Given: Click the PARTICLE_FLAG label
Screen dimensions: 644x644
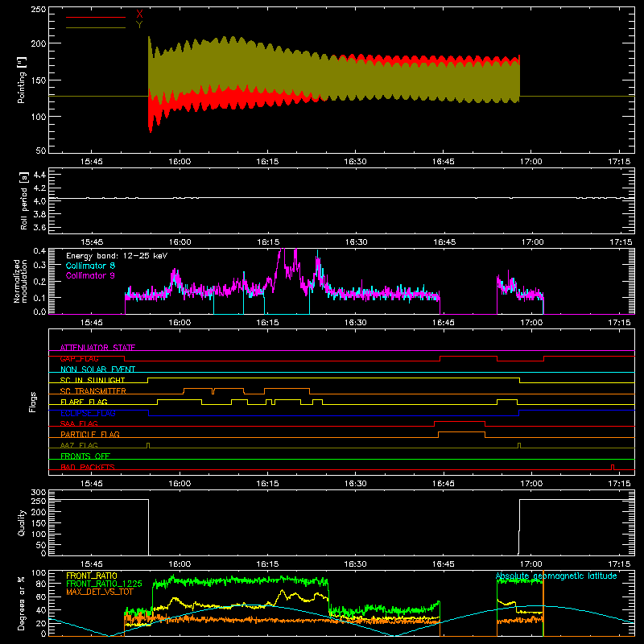Looking at the screenshot, I should coord(90,434).
